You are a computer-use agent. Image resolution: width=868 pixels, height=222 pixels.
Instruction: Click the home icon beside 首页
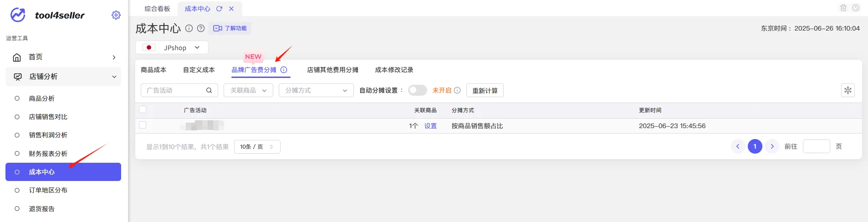point(17,57)
